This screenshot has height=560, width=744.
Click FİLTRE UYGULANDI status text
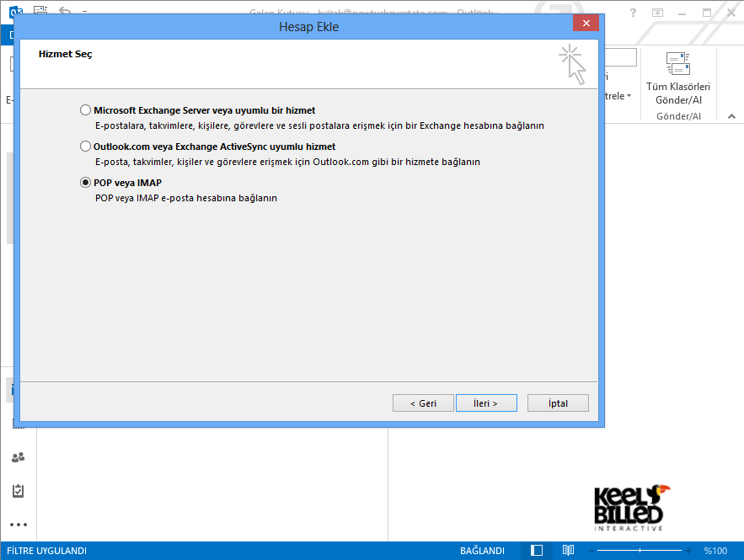click(x=46, y=551)
